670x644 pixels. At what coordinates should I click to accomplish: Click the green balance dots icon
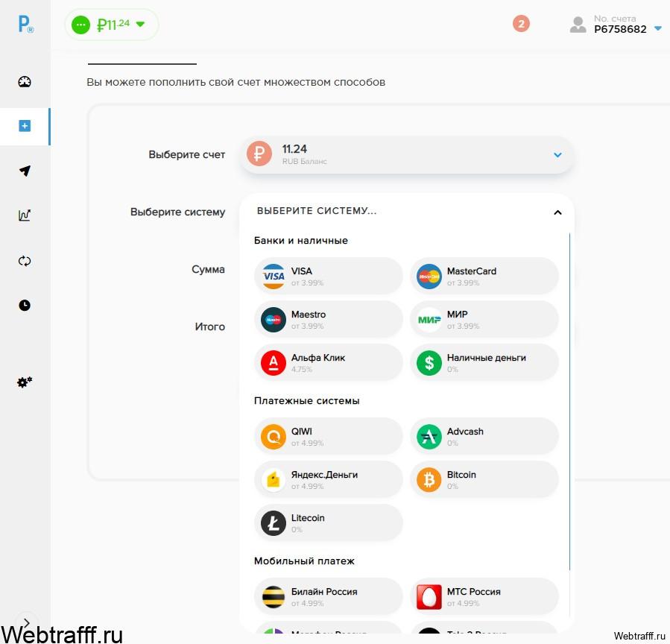[x=80, y=25]
